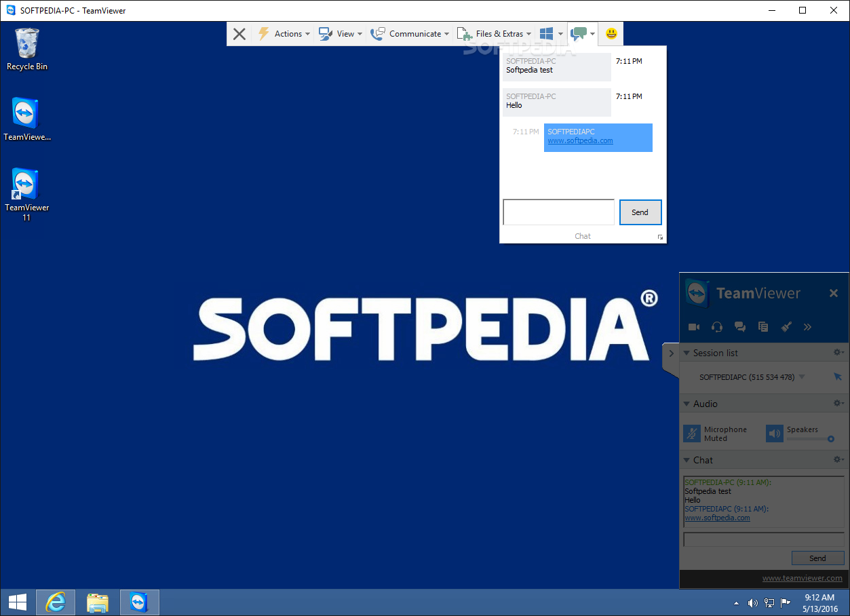
Task: Click Send in the TeamViewer panel chat
Action: [817, 558]
